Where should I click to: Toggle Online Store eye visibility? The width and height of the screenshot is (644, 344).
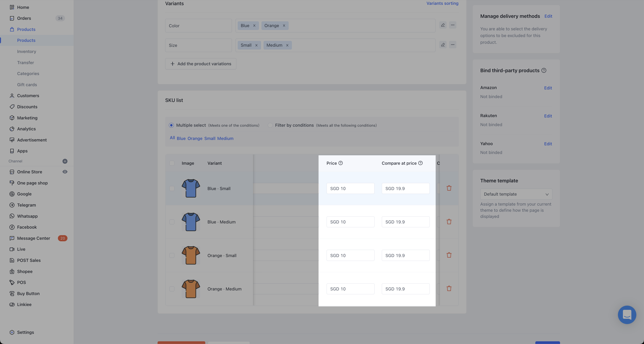click(x=65, y=172)
